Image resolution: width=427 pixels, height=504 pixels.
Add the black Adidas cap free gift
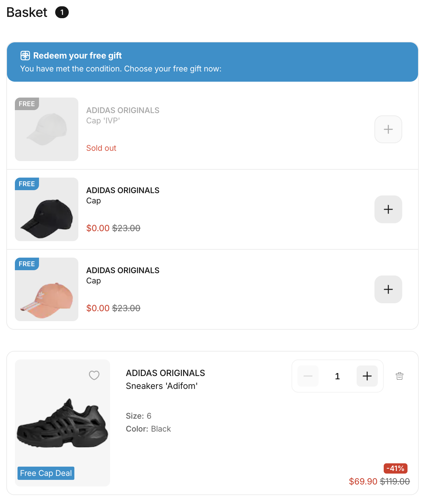(x=388, y=209)
